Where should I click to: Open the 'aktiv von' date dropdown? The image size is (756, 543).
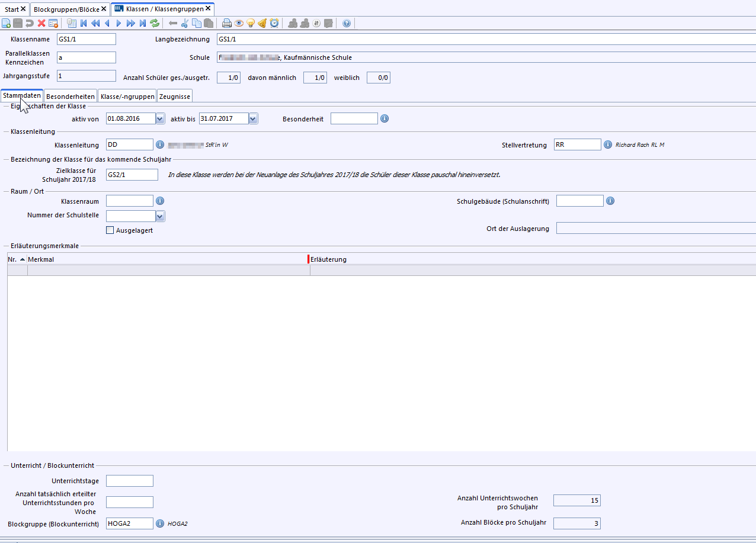click(x=160, y=118)
